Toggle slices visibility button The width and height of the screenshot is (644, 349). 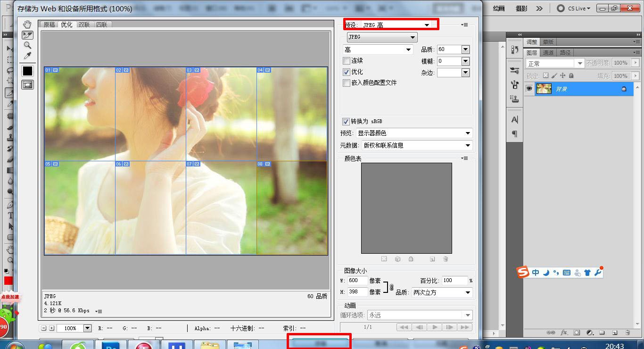coord(27,84)
